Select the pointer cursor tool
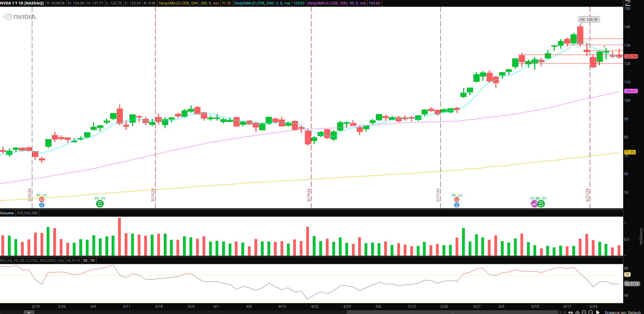The height and width of the screenshot is (314, 644). pyautogui.click(x=598, y=312)
